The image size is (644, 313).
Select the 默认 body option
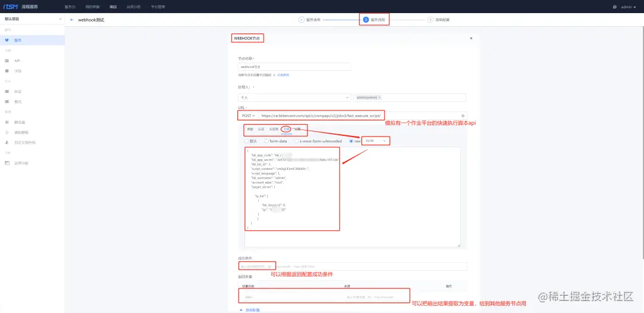[x=246, y=141]
